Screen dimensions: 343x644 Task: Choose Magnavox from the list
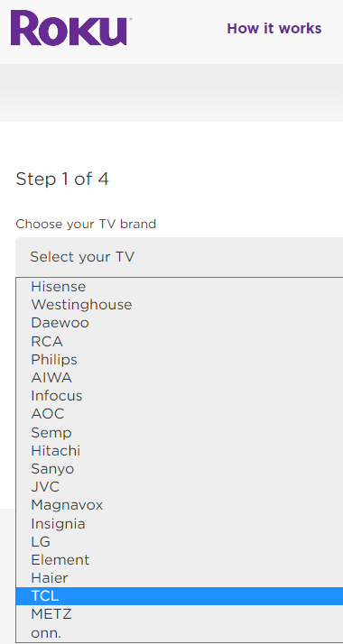coord(180,505)
